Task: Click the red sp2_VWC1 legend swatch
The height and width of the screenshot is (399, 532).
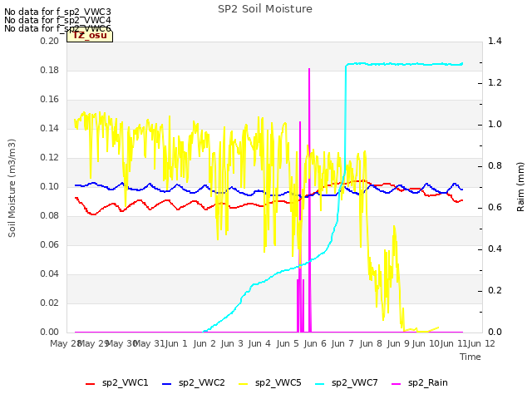Action: pyautogui.click(x=91, y=384)
